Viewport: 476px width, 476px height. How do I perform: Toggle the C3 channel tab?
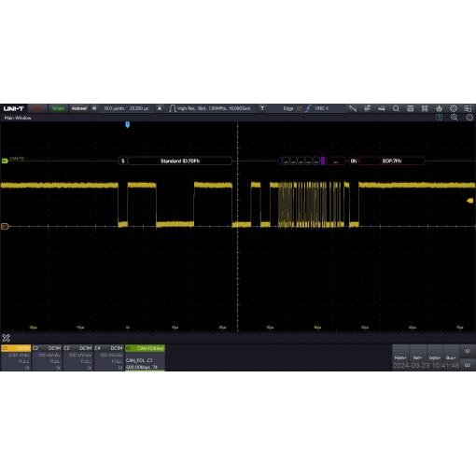77,348
